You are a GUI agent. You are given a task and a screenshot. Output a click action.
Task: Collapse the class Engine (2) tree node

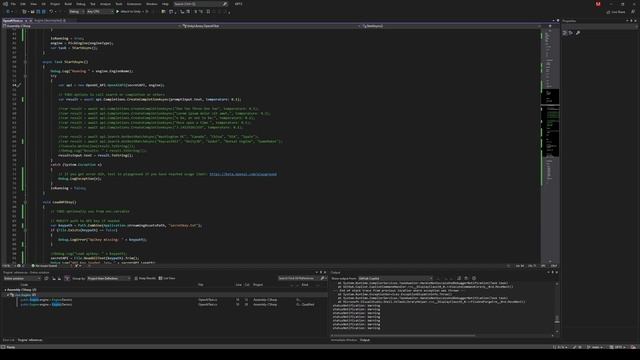pyautogui.click(x=8, y=295)
